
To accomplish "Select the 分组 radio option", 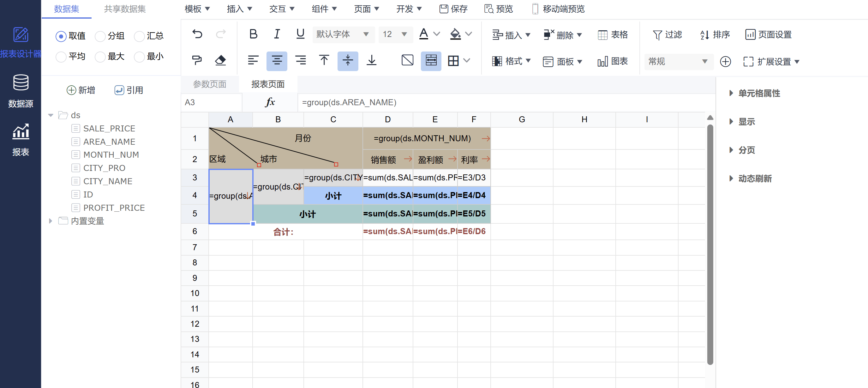I will pos(100,36).
